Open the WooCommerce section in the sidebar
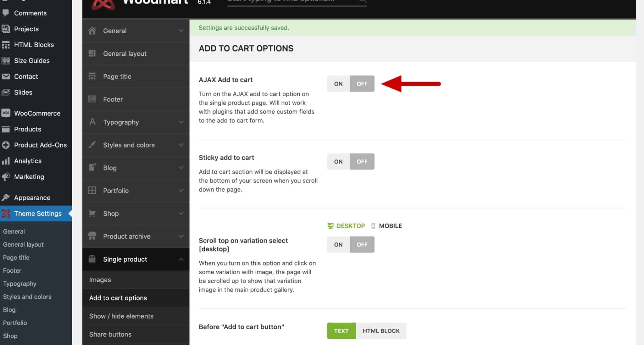The image size is (644, 345). pos(6,113)
